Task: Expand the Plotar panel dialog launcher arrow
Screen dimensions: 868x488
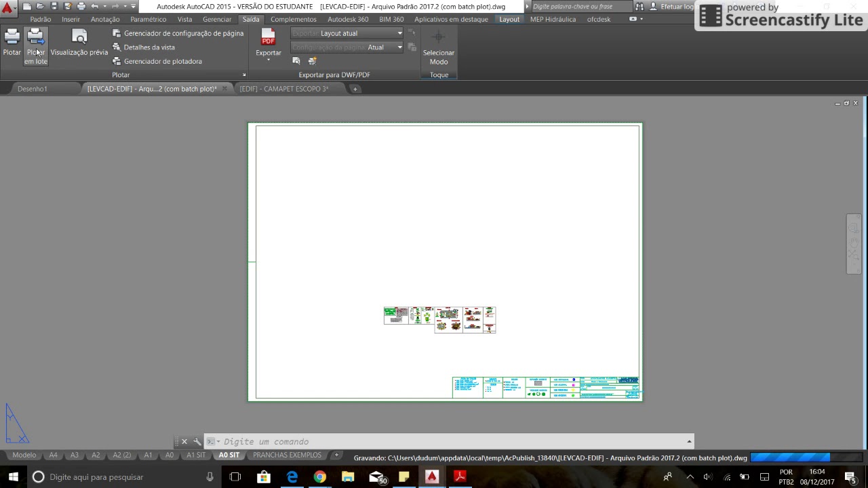Action: (x=244, y=75)
